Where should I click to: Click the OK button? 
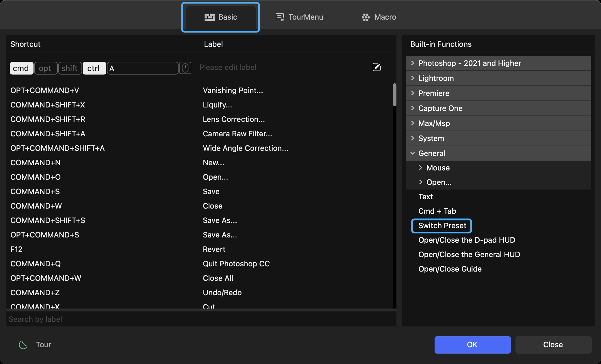[x=472, y=345]
